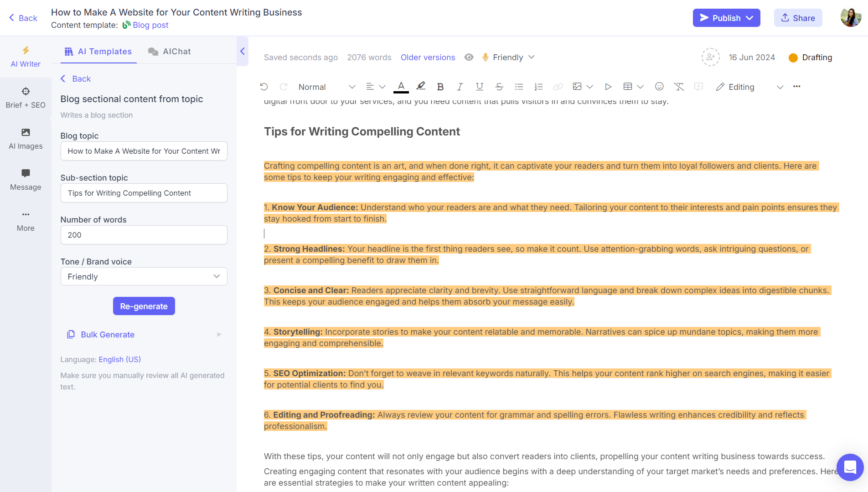Click the Re-generate button

pos(144,306)
